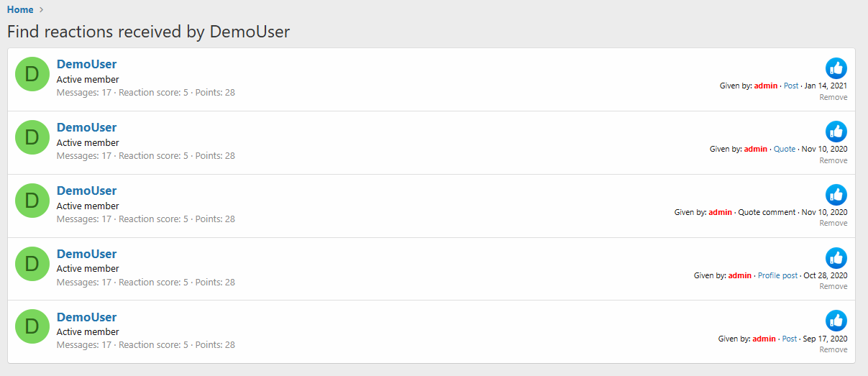Remove the reaction dated Jan 14, 2021
Screen dimensions: 868x376
tap(833, 97)
